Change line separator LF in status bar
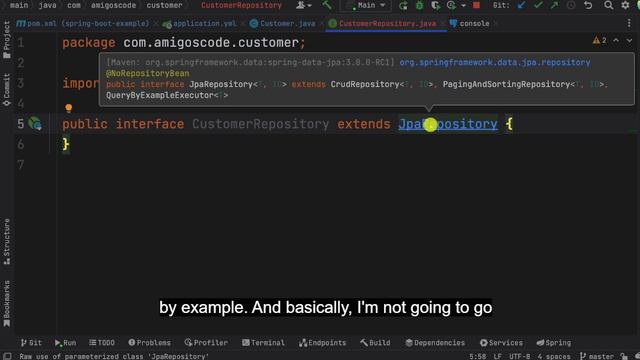 pyautogui.click(x=498, y=356)
